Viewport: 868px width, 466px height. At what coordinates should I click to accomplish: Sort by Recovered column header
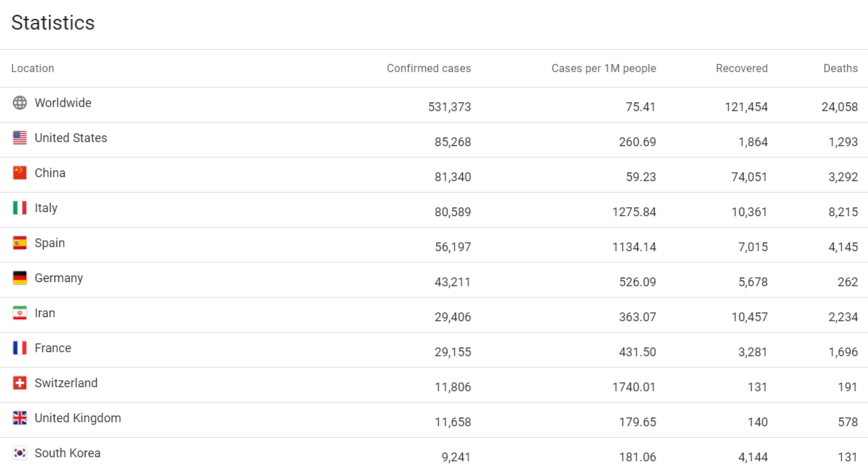coord(742,68)
